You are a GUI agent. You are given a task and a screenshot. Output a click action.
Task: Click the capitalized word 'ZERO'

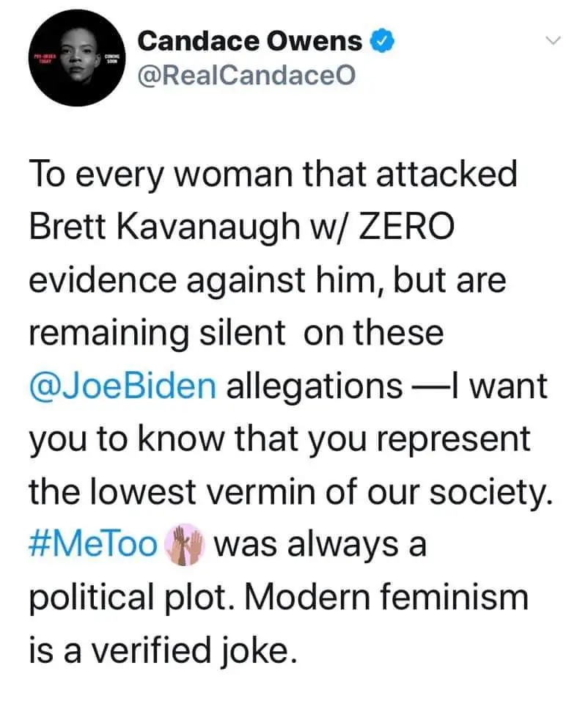[x=413, y=227]
